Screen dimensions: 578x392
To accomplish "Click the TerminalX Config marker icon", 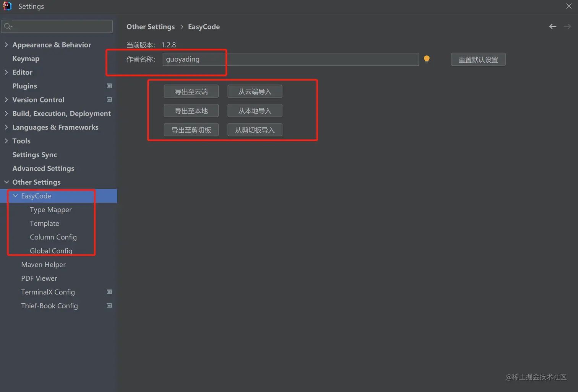I will [x=109, y=292].
